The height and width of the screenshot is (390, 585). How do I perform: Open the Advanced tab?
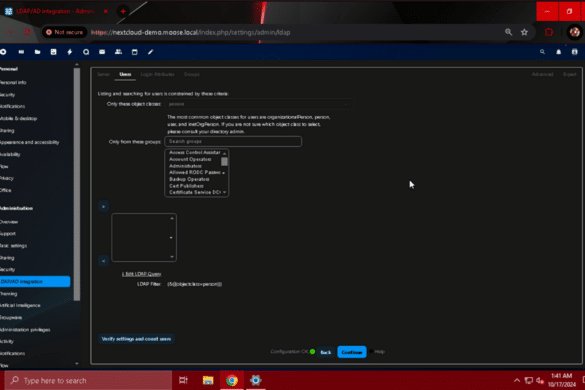(x=542, y=74)
